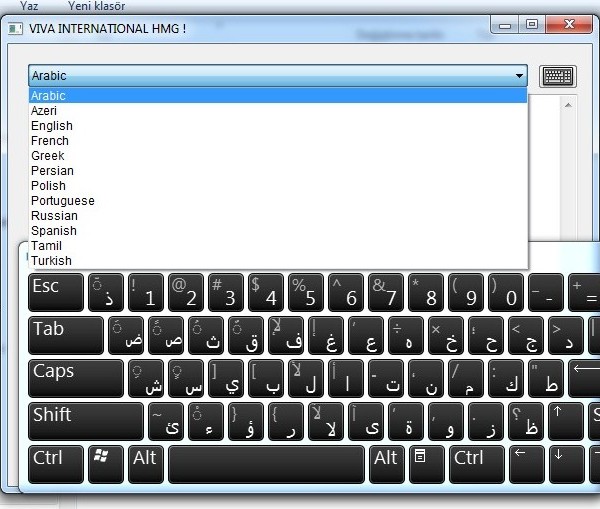Image resolution: width=600 pixels, height=509 pixels.
Task: Pick Turkish from the language list
Action: tap(278, 261)
